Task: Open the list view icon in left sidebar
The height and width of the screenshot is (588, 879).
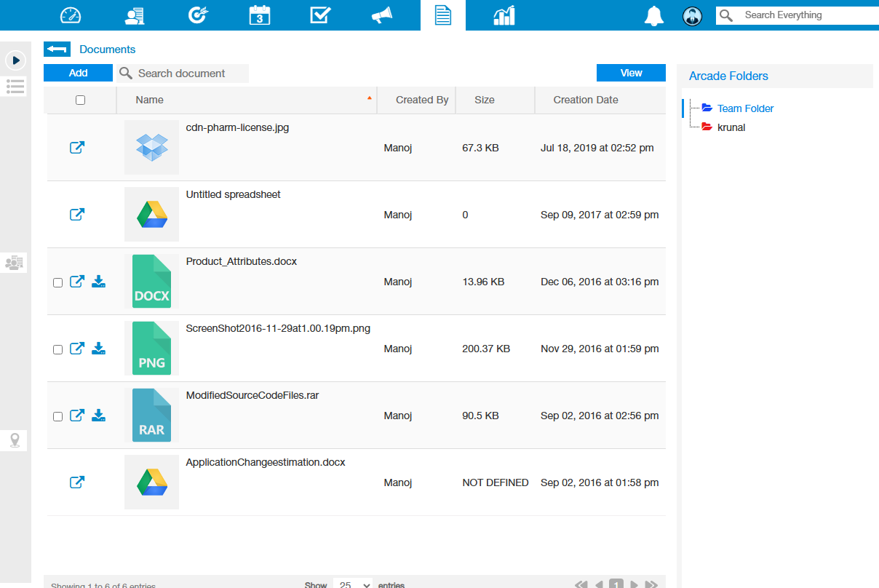Action: (x=16, y=87)
